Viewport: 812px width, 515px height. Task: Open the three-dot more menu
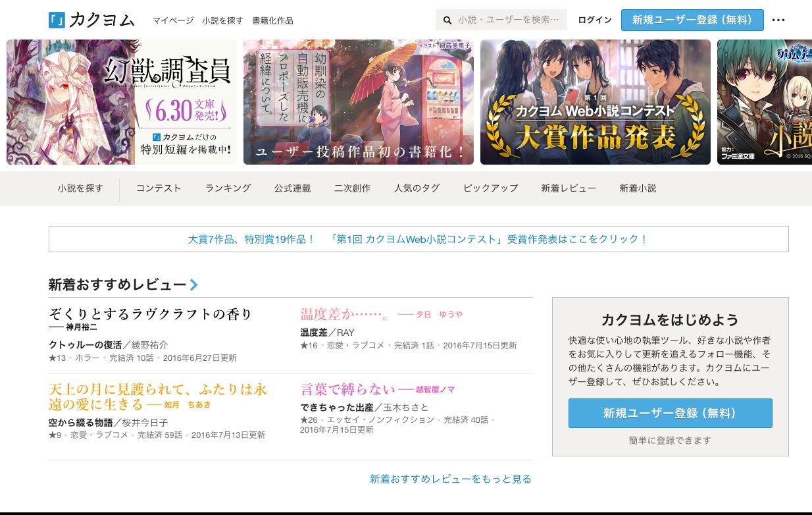tap(778, 20)
